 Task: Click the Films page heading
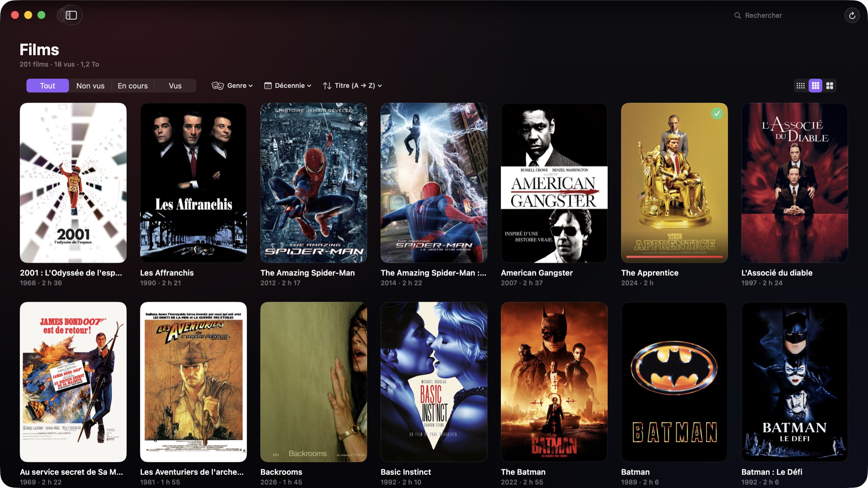[39, 50]
